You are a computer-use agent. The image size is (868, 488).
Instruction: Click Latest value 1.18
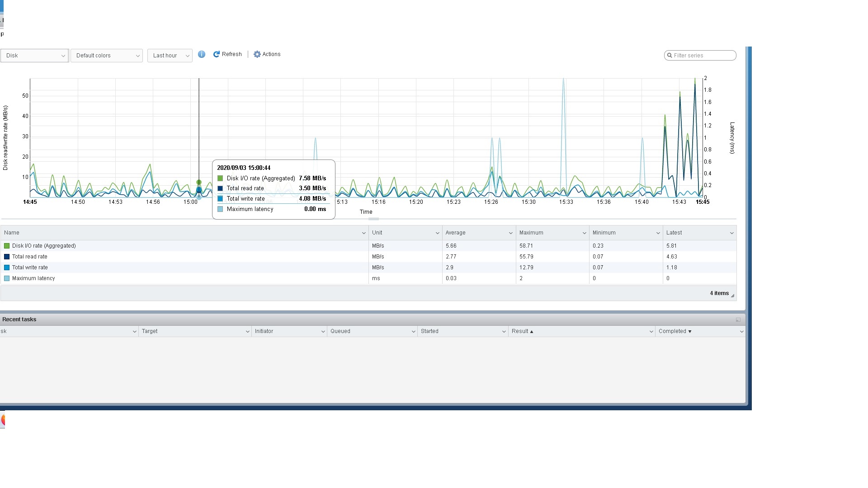coord(672,267)
